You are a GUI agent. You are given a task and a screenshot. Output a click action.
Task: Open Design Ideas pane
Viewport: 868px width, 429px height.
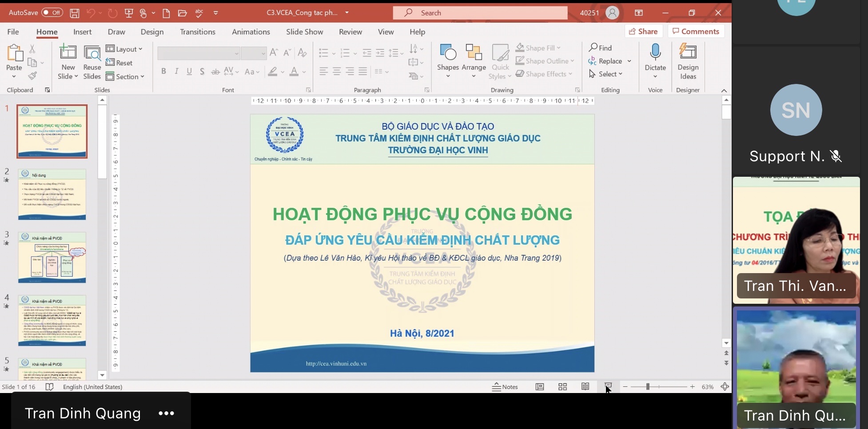[x=688, y=62]
